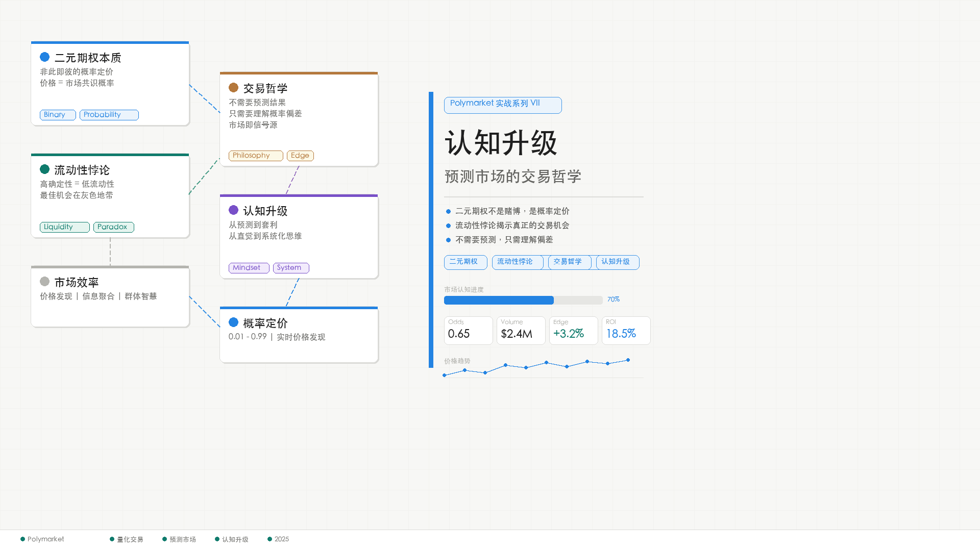The height and width of the screenshot is (551, 980).
Task: Click the purple dot beside 认知升级 card
Action: pyautogui.click(x=233, y=210)
